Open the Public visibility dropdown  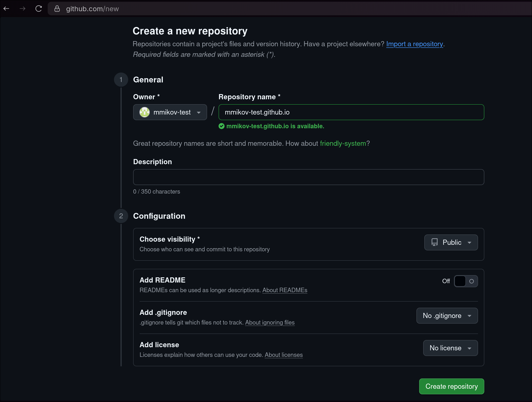point(451,242)
